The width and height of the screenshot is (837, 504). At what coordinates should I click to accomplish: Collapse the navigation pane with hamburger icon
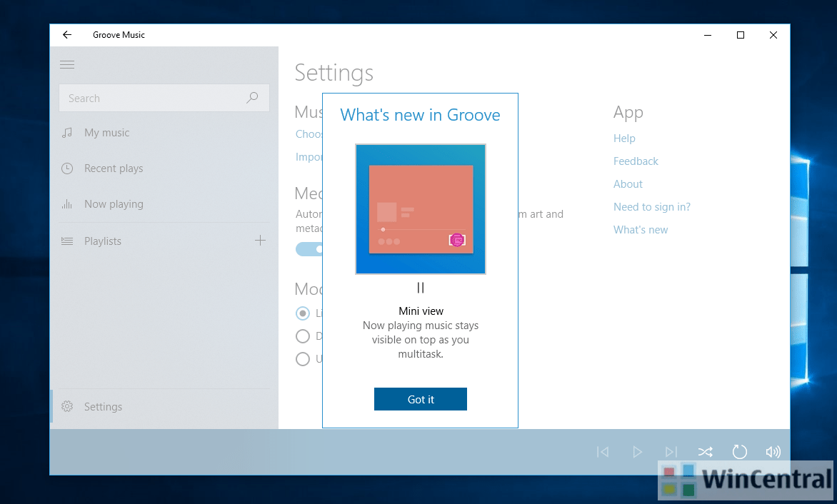click(67, 64)
